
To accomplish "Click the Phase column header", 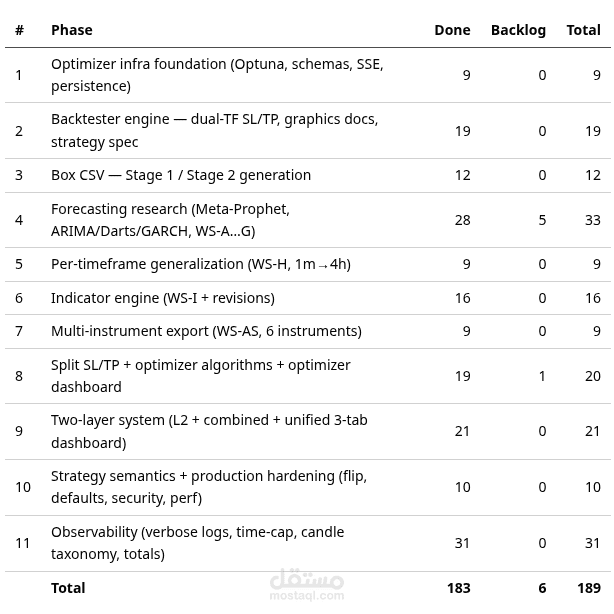I will (x=72, y=30).
